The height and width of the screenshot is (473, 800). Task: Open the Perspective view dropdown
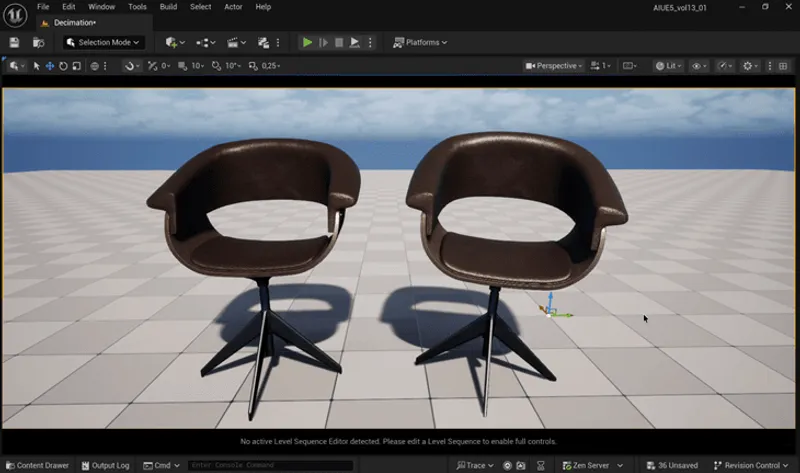pos(555,66)
